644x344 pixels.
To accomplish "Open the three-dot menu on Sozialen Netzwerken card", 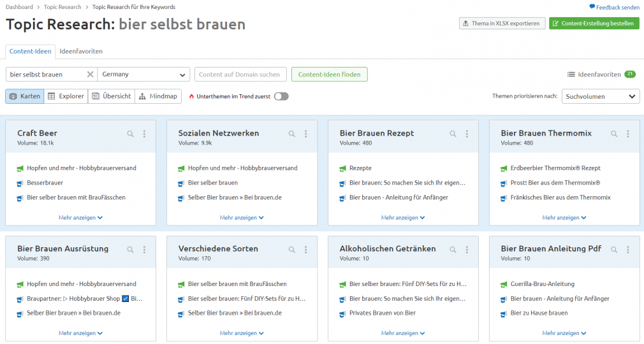I will pos(305,134).
